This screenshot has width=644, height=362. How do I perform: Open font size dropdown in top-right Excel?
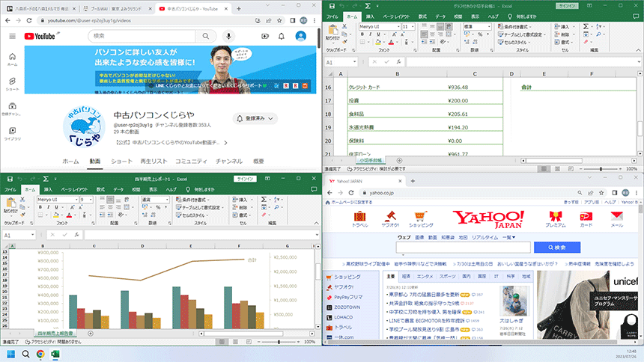(x=413, y=26)
